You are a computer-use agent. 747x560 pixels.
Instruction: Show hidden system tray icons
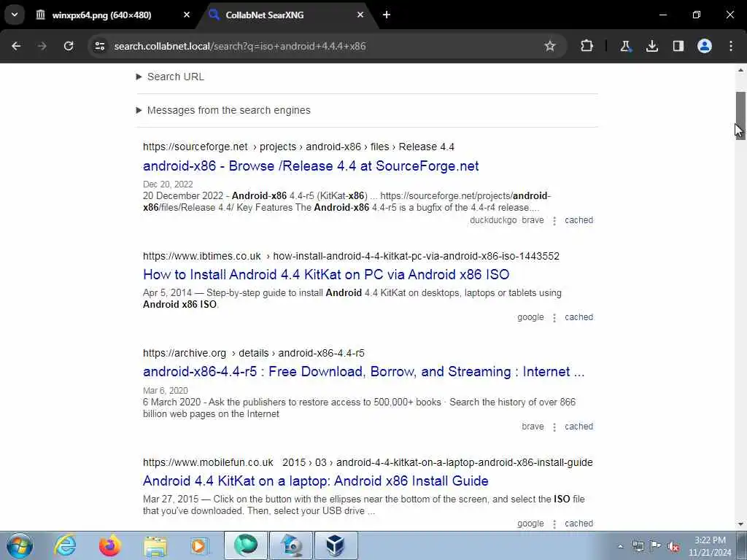[620, 546]
